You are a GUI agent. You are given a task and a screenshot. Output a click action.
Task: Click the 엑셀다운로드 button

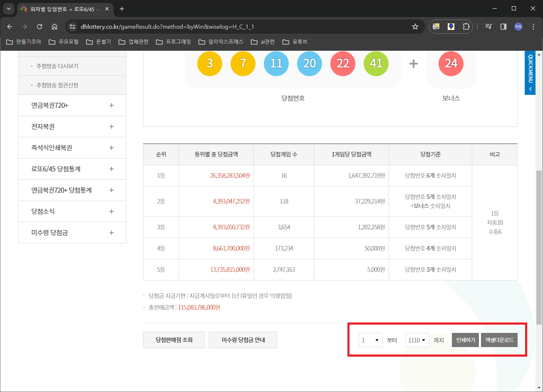499,340
